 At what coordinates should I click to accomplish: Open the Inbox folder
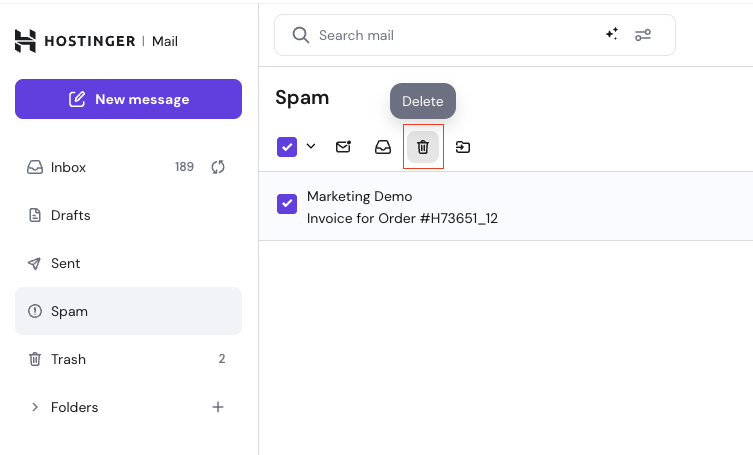pos(69,167)
